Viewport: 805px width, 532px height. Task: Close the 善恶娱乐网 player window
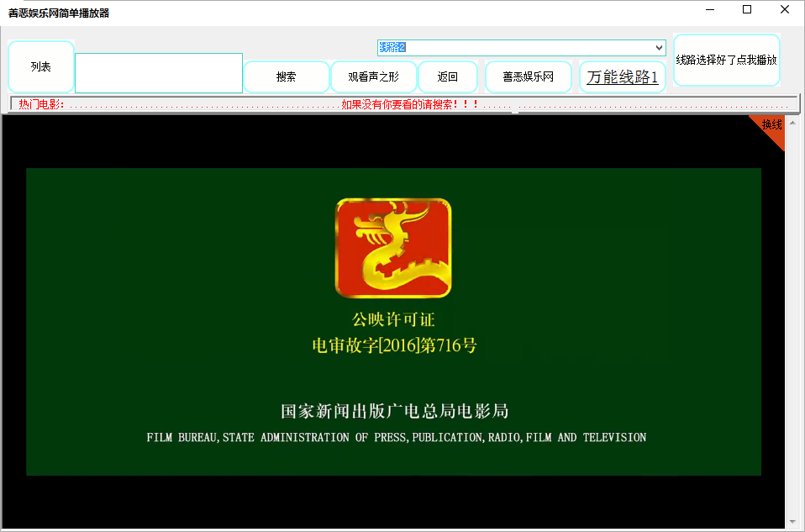(784, 10)
